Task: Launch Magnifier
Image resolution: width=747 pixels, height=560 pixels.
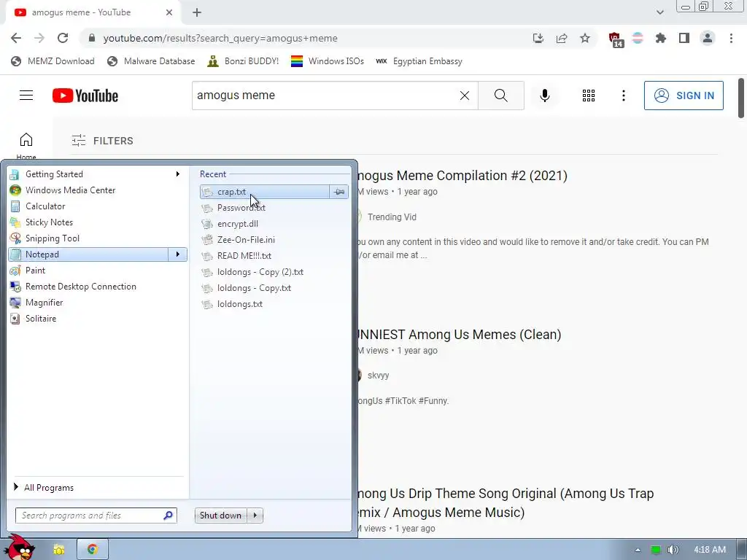Action: 98,303
